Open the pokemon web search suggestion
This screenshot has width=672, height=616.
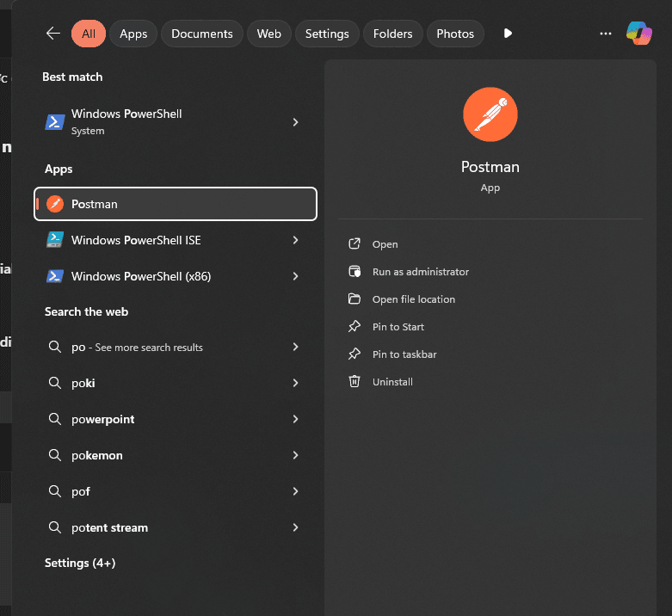(97, 455)
